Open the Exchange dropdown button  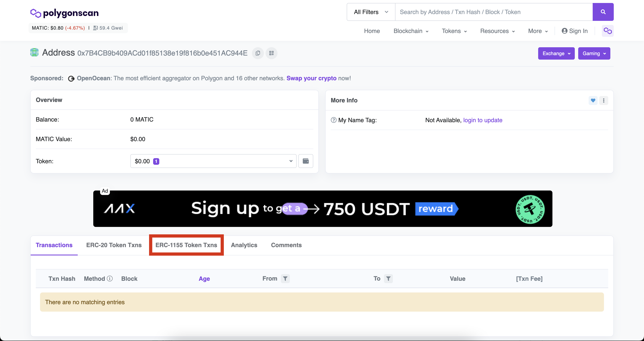coord(556,53)
